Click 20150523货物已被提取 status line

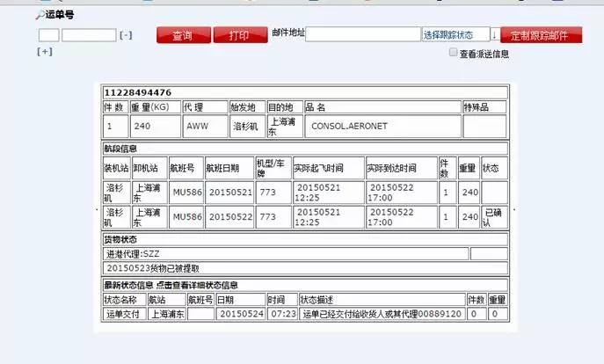pyautogui.click(x=153, y=268)
